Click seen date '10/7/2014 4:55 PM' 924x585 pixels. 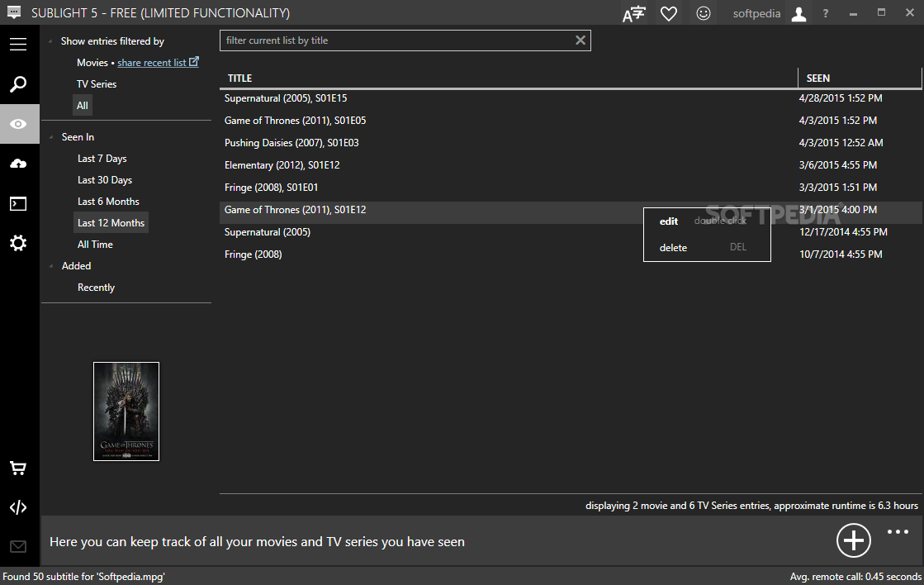click(x=841, y=254)
